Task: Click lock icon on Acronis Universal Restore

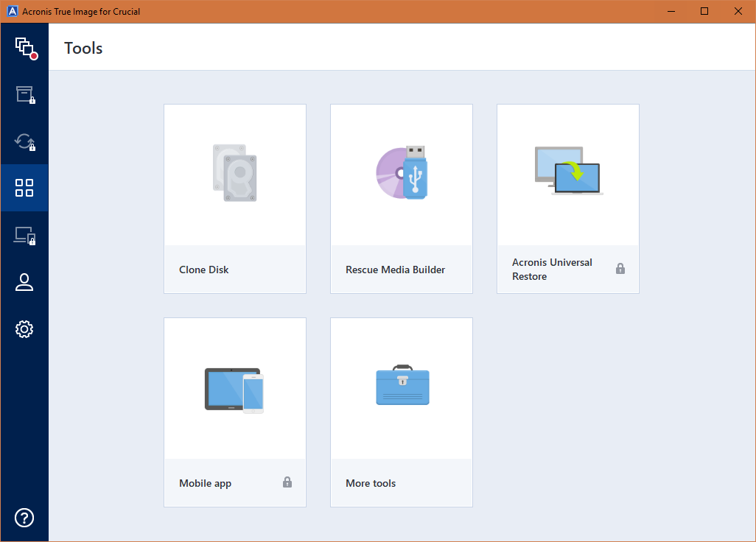Action: click(620, 269)
